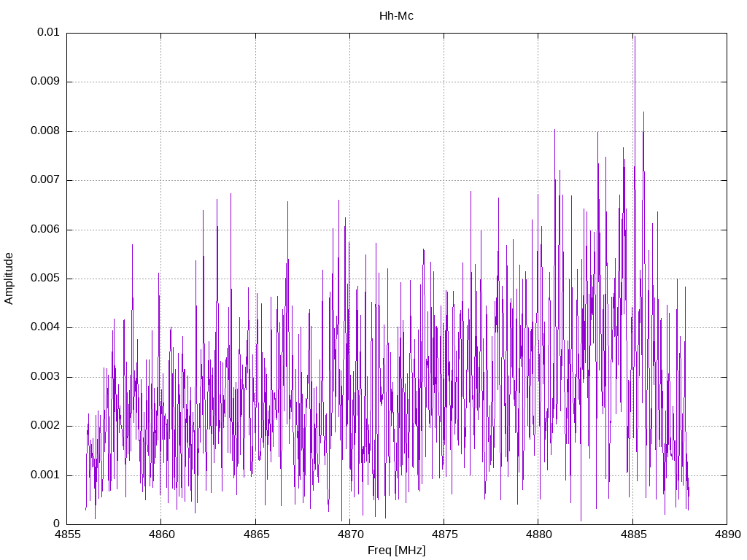Click the 0.006 y-axis tick label
The height and width of the screenshot is (560, 747).
click(x=45, y=230)
